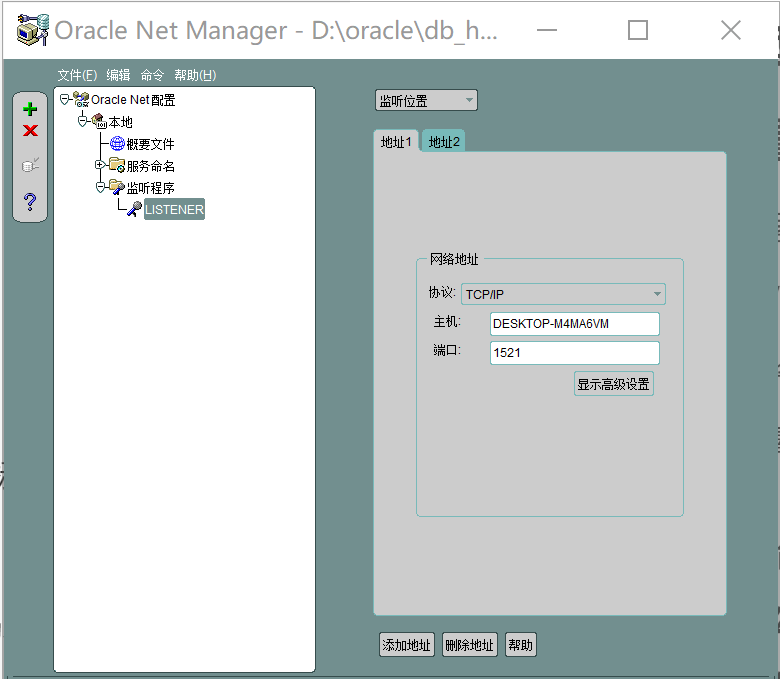
Task: Click the 端口 field showing 1521
Action: coord(575,353)
